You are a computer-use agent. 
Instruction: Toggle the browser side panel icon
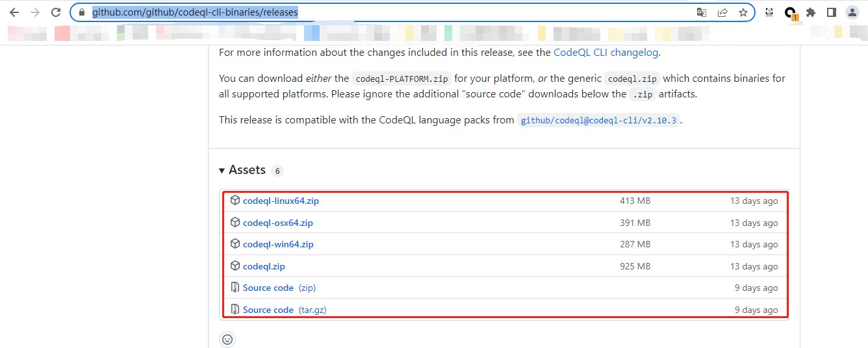pos(831,12)
